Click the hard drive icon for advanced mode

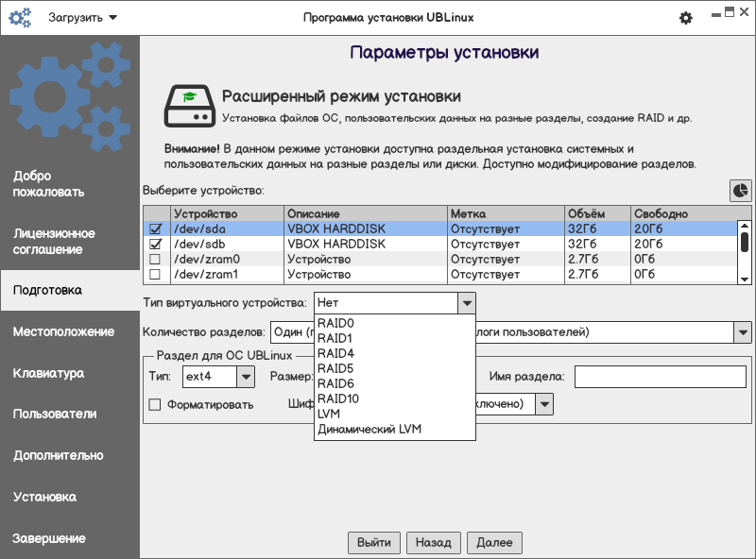pyautogui.click(x=189, y=106)
